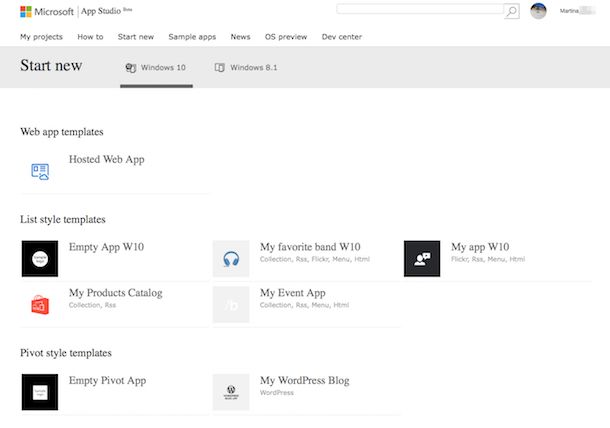Click the My app W10 chat icon
The image size is (610, 428).
coord(422,259)
